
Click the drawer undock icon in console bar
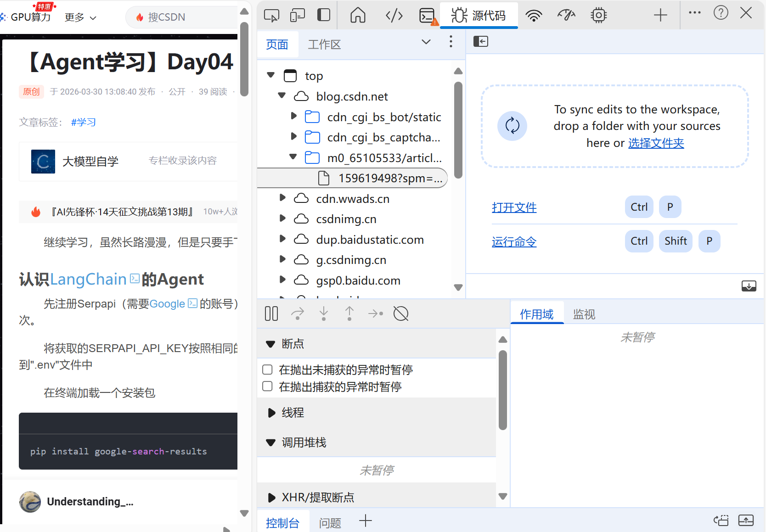point(721,521)
